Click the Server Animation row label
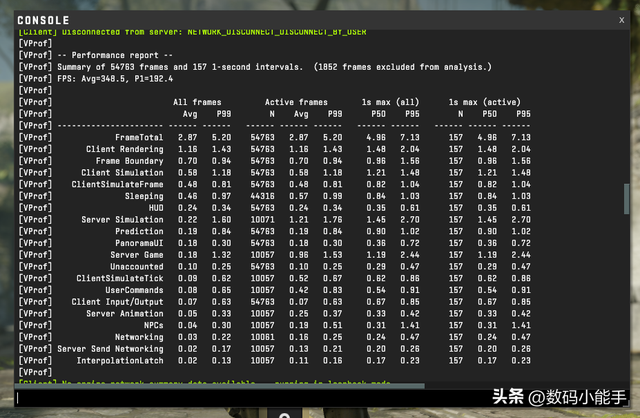 pyautogui.click(x=124, y=314)
